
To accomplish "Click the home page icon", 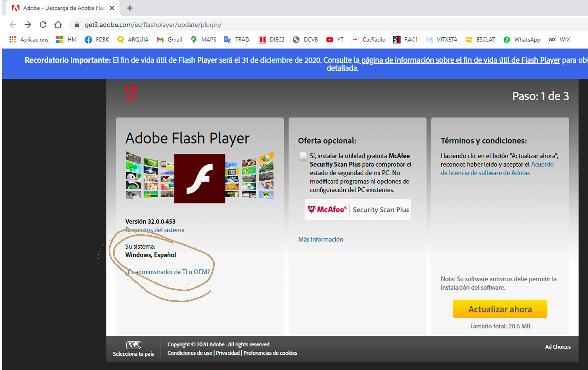I will point(58,25).
